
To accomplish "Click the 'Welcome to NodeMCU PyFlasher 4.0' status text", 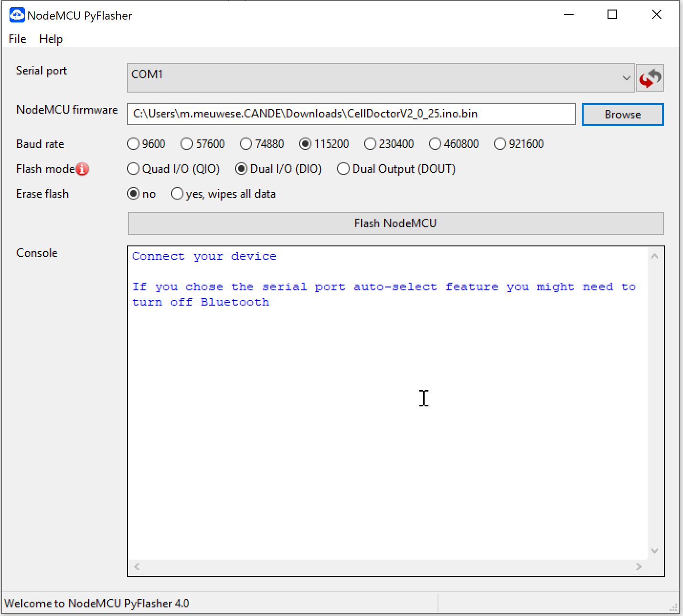I will 97,604.
